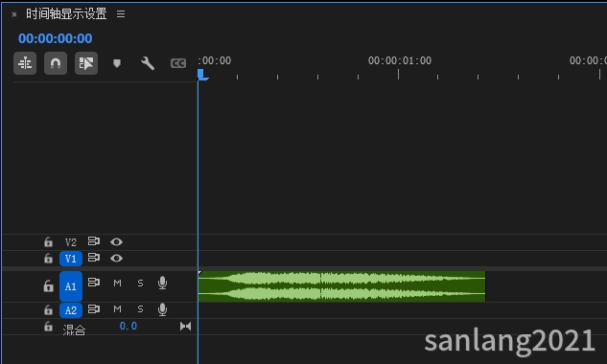Screen dimensions: 607x364
Task: Click the 混合 mix track label
Action: click(74, 330)
